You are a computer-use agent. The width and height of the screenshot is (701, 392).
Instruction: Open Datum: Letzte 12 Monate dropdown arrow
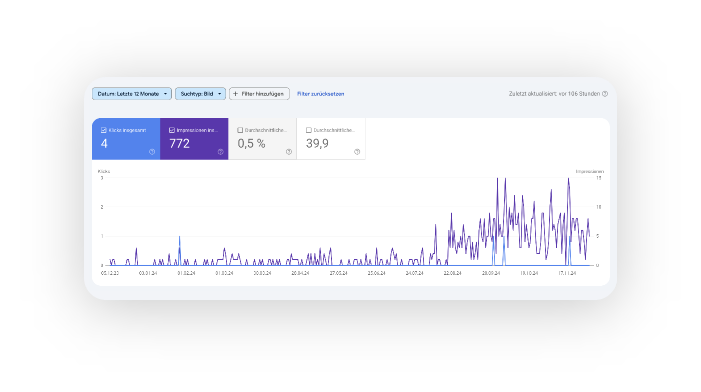click(x=165, y=94)
